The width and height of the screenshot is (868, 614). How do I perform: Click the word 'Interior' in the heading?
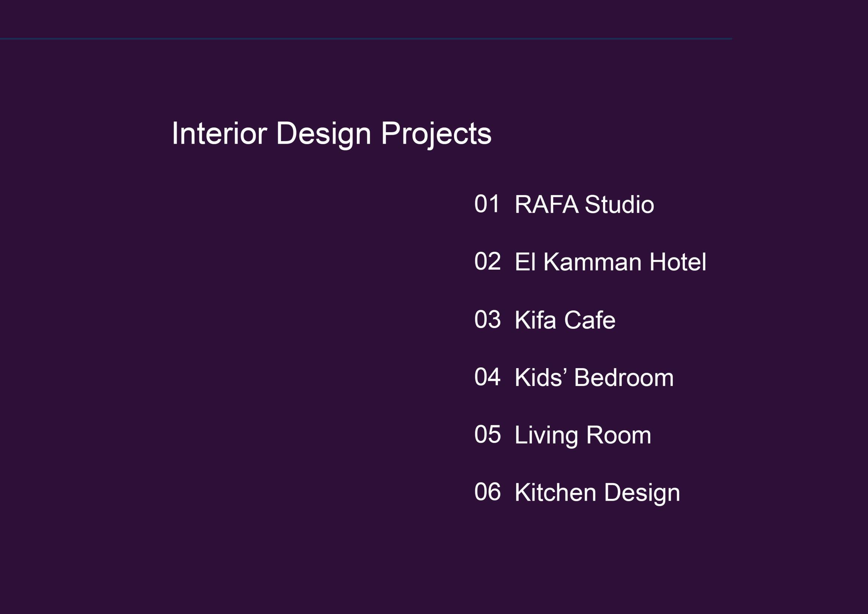point(220,134)
